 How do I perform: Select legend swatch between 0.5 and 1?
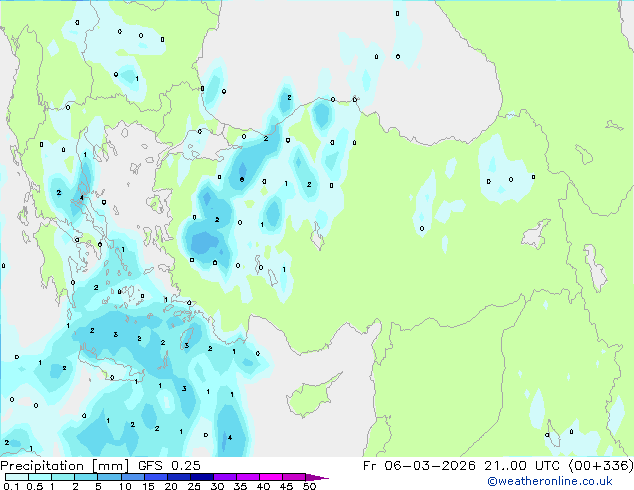40,477
